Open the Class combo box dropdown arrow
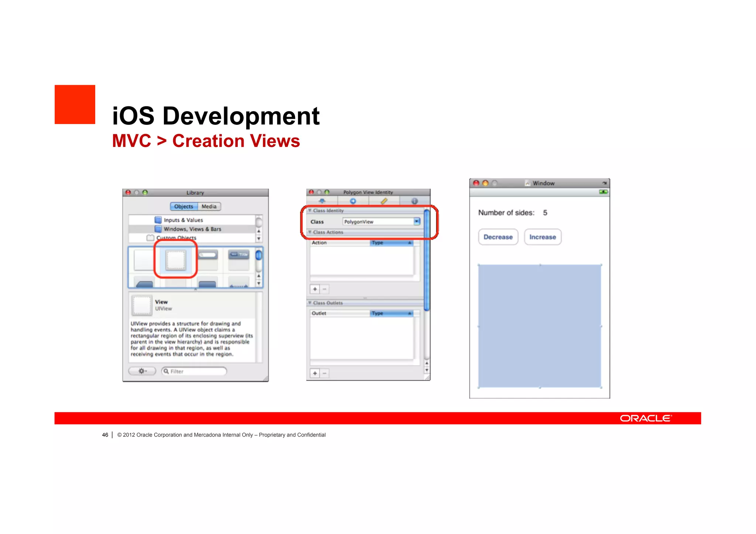 pos(417,221)
